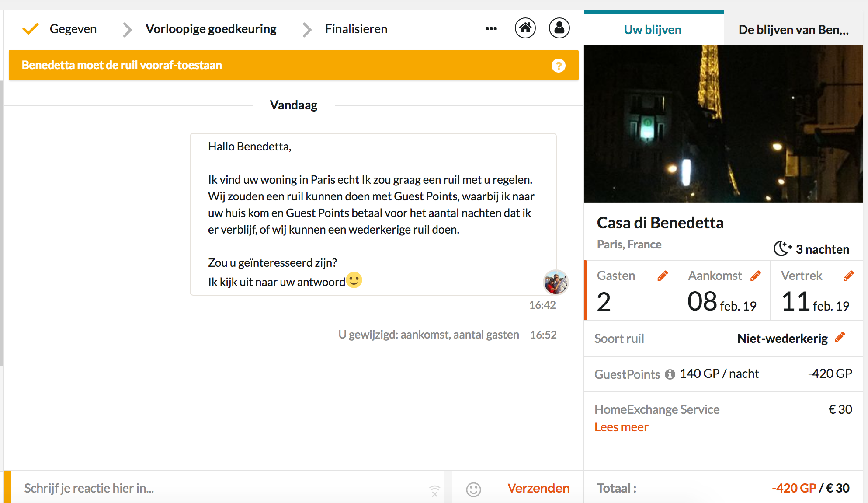
Task: Click Verzenden to send message
Action: tap(538, 488)
